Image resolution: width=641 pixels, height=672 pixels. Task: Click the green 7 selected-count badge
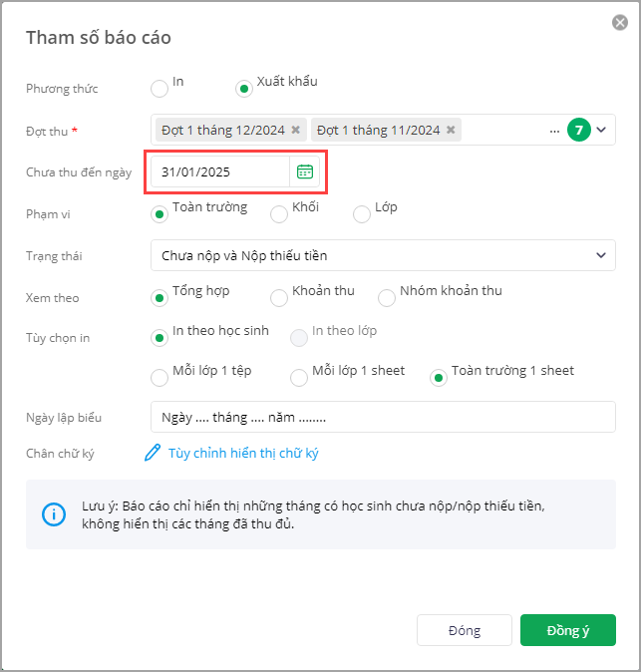click(579, 130)
